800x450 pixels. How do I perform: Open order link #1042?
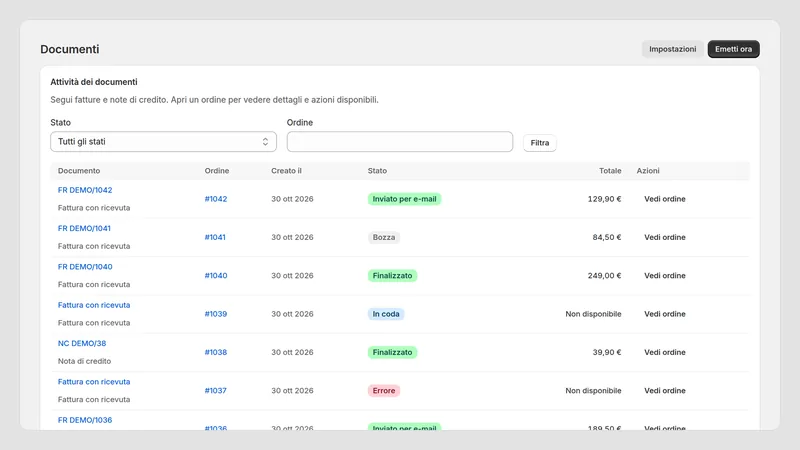(x=216, y=199)
